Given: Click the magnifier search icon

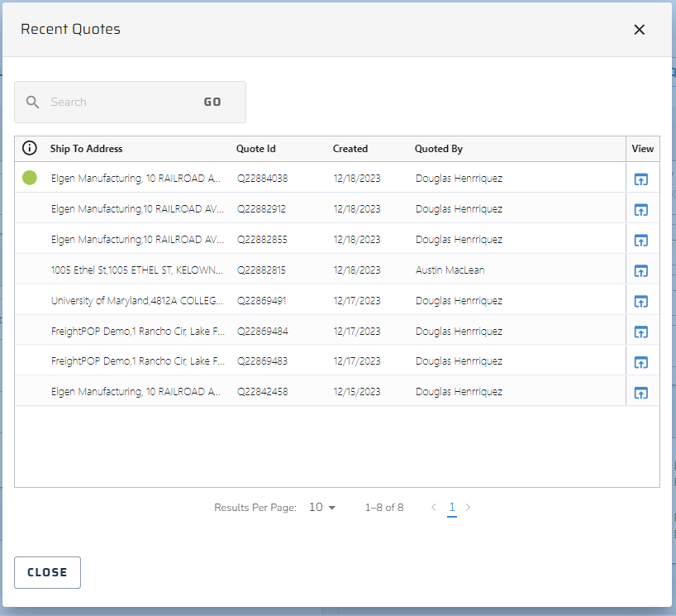Looking at the screenshot, I should pyautogui.click(x=32, y=103).
